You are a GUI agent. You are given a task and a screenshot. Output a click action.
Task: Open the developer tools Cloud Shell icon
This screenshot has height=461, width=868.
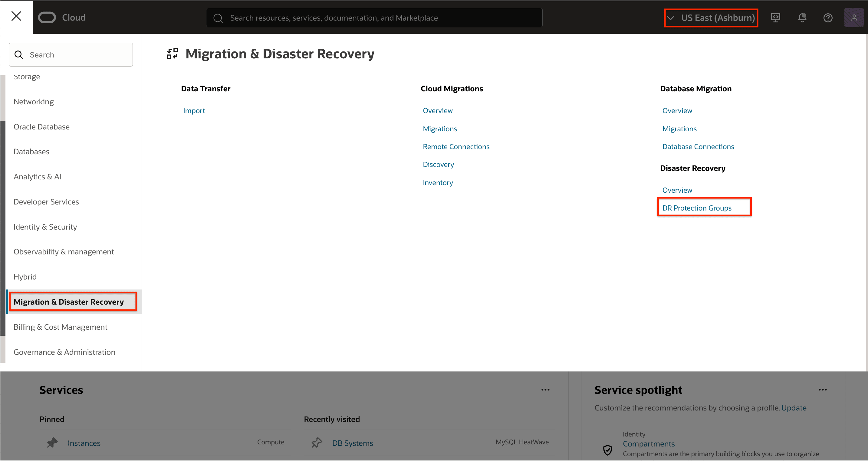point(775,18)
